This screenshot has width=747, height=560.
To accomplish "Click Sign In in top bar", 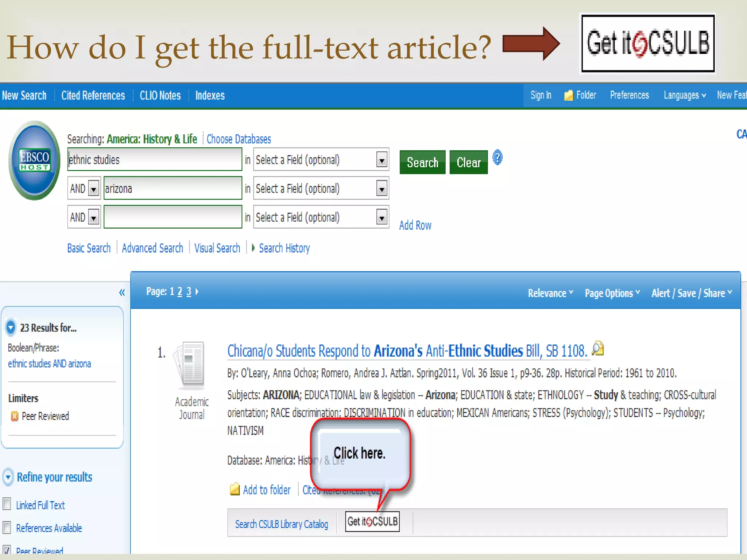I will (541, 96).
